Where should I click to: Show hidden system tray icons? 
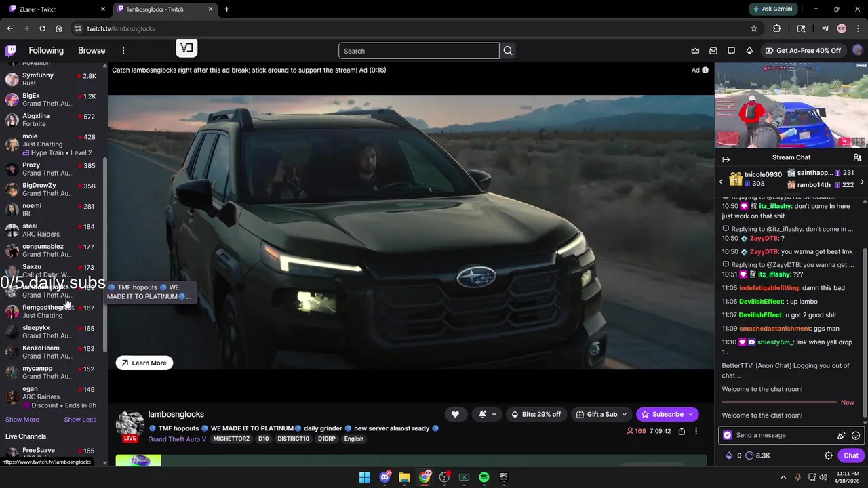[x=783, y=477]
